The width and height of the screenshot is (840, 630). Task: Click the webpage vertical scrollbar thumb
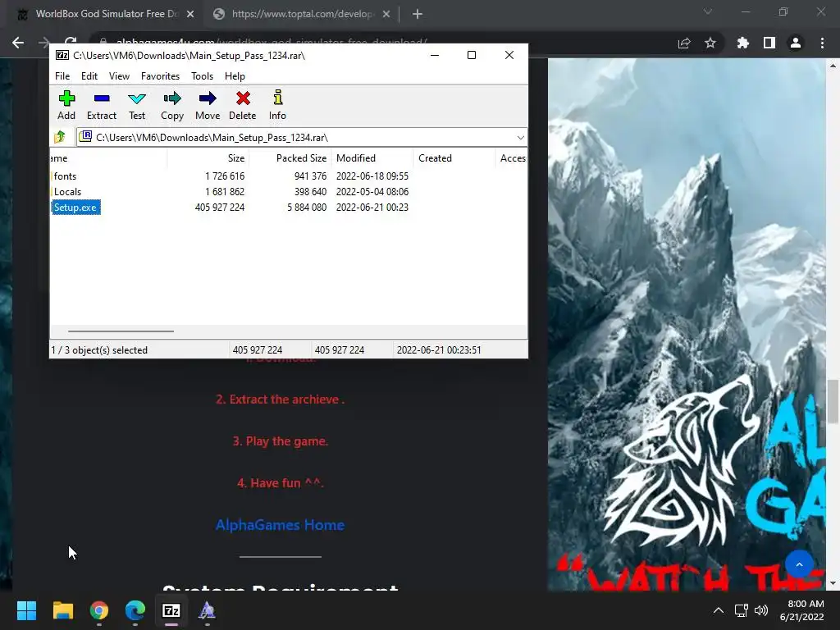click(833, 400)
